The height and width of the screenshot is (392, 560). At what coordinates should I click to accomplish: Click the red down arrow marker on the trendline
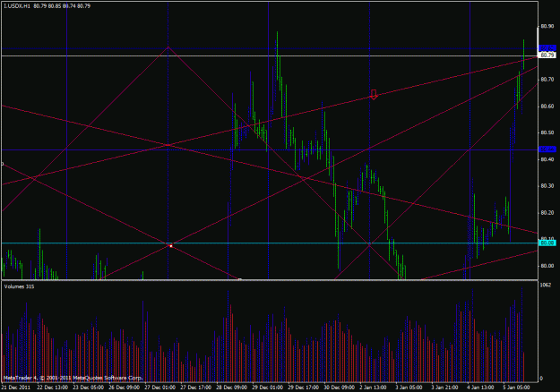coord(374,94)
